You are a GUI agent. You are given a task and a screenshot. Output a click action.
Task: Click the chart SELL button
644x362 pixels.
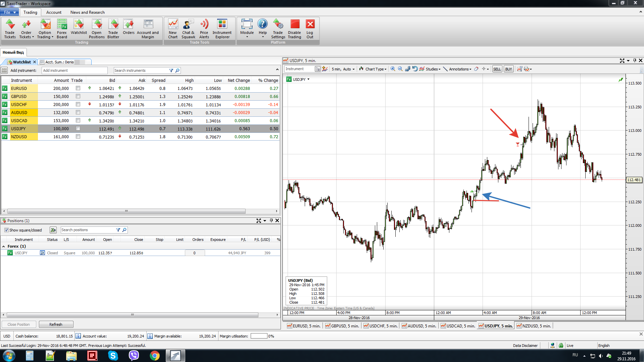pyautogui.click(x=497, y=69)
